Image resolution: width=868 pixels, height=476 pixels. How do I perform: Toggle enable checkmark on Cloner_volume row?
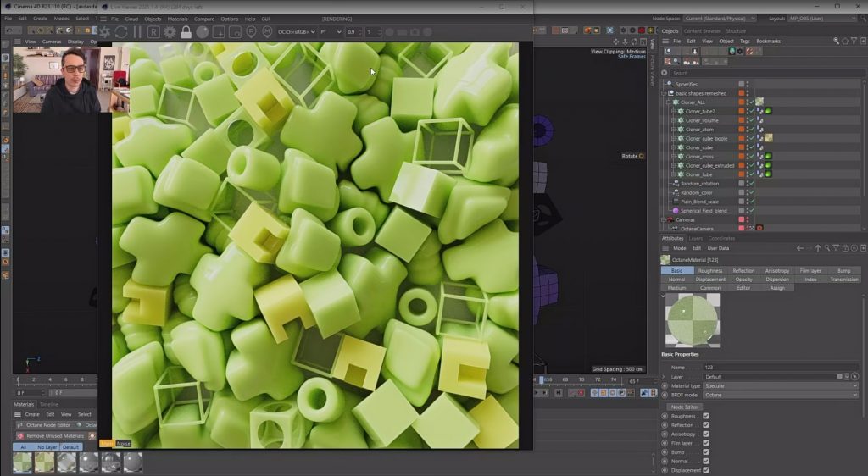coord(752,120)
